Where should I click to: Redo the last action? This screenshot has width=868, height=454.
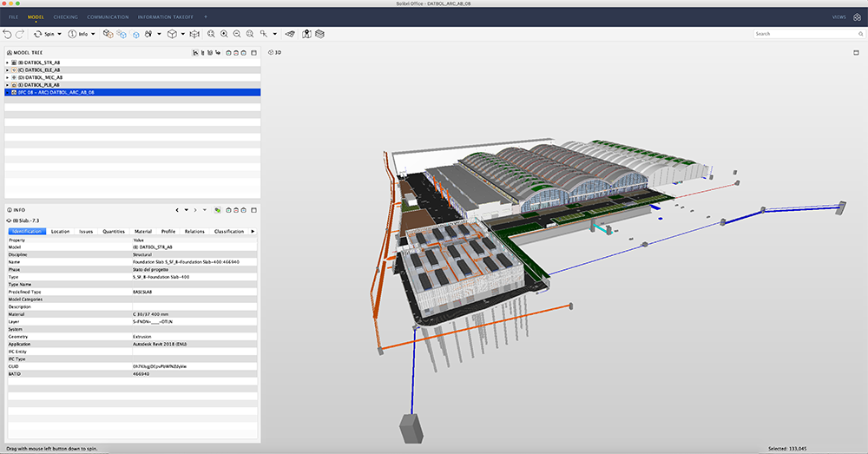click(x=19, y=34)
